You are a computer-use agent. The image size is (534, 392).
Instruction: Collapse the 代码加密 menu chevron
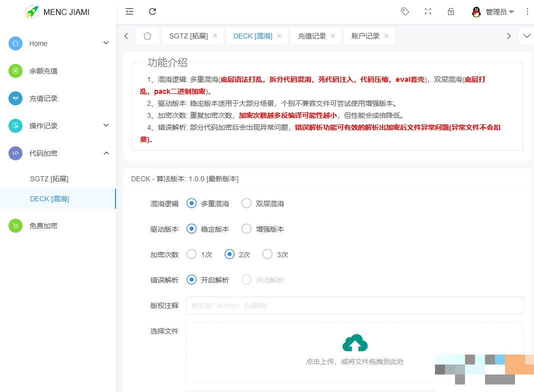coord(106,153)
